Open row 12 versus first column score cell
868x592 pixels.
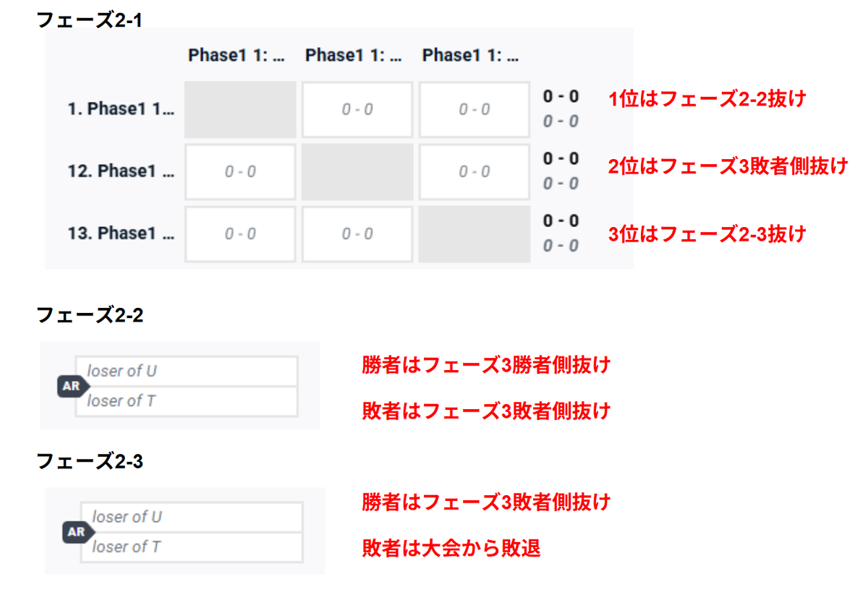click(x=240, y=172)
